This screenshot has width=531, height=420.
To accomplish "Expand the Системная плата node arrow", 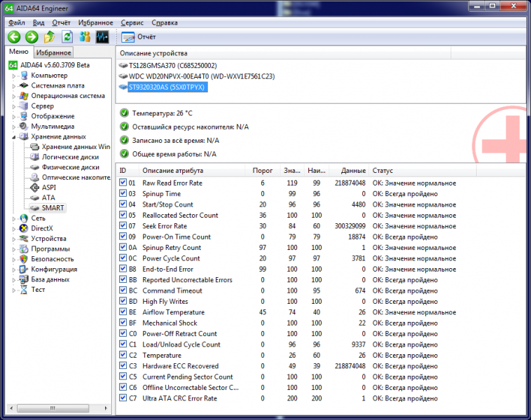I will tap(14, 86).
